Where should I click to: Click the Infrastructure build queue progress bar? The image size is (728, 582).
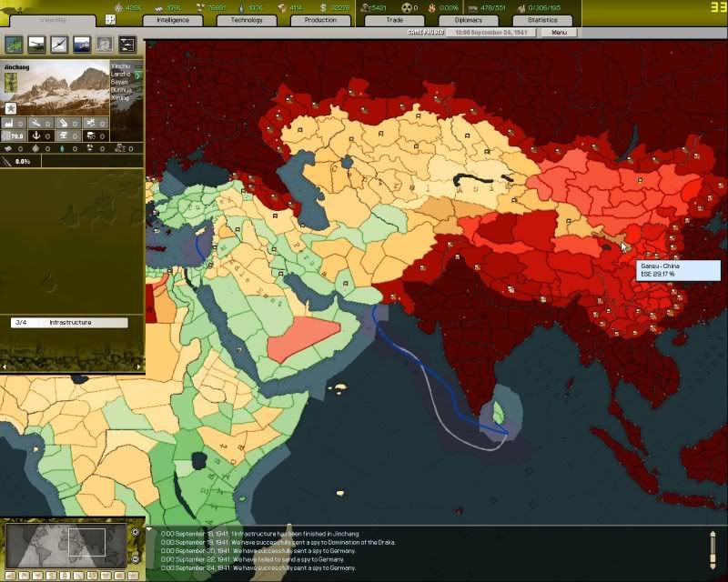point(70,323)
